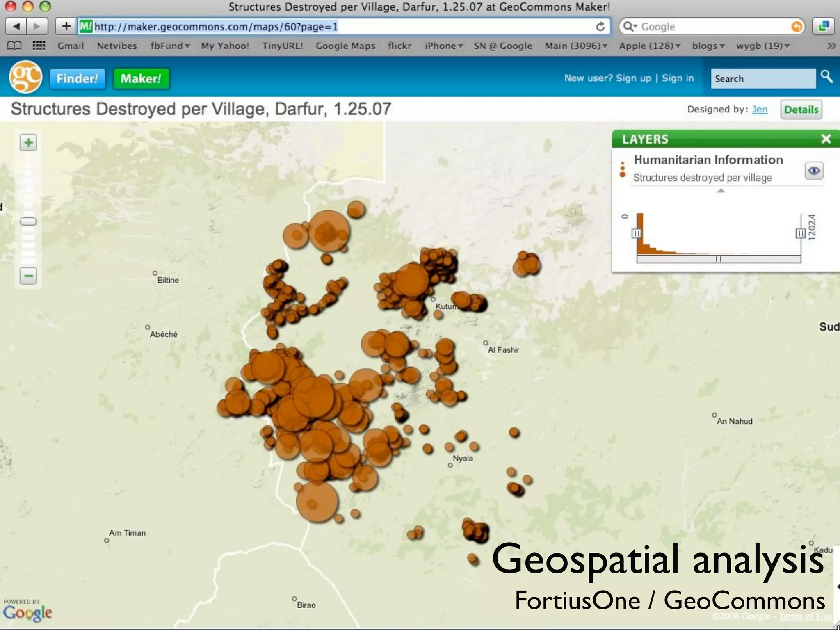Reload the page with the refresh icon
This screenshot has height=630, width=840.
[600, 27]
